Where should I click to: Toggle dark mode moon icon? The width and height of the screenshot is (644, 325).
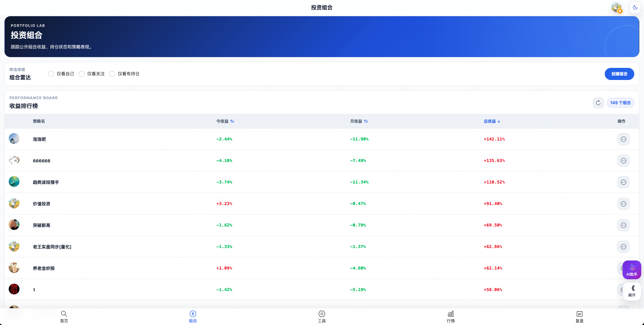635,7
